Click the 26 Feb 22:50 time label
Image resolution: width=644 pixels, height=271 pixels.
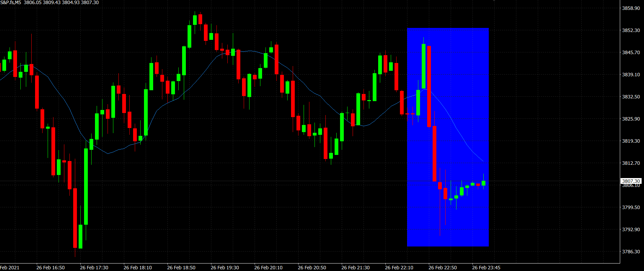pos(442,268)
